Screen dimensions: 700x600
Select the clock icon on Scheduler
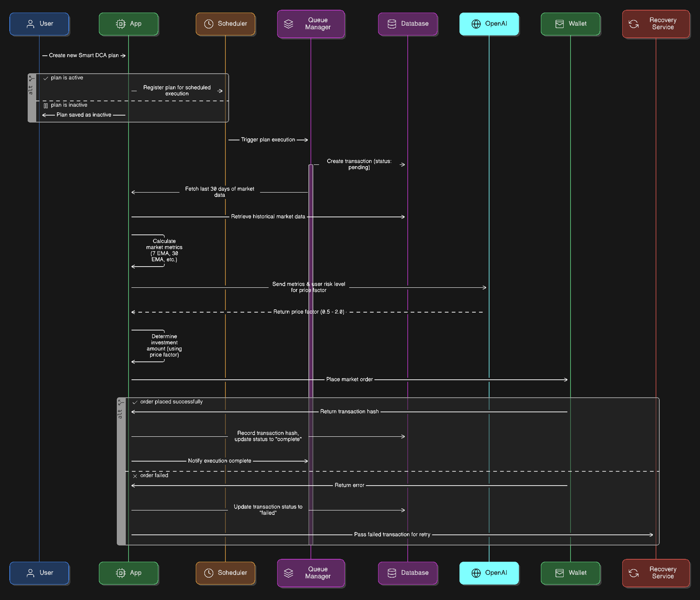(209, 24)
